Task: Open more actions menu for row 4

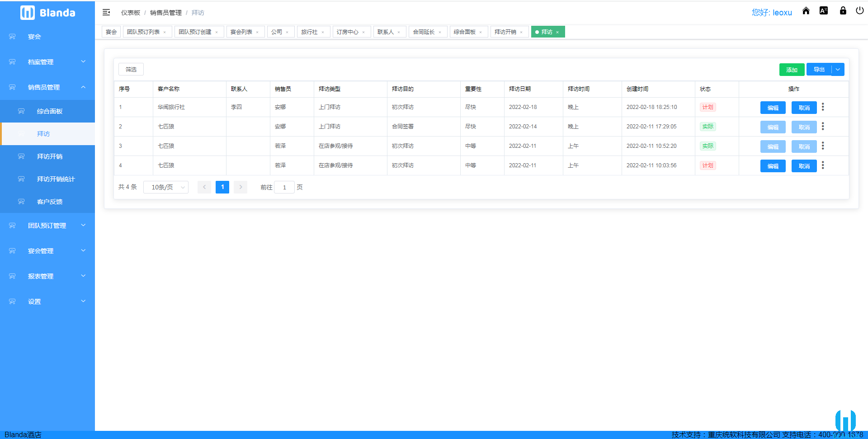Action: point(823,165)
